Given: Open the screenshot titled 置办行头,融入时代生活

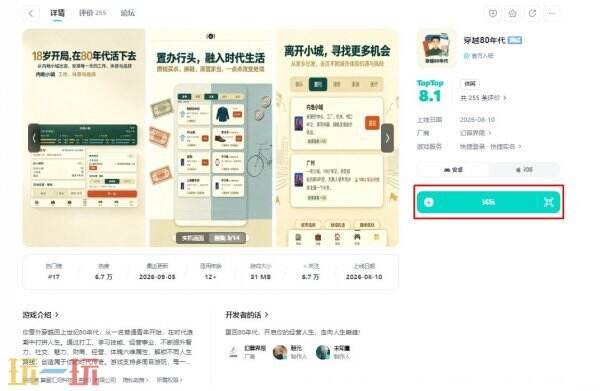Looking at the screenshot, I should click(x=211, y=138).
